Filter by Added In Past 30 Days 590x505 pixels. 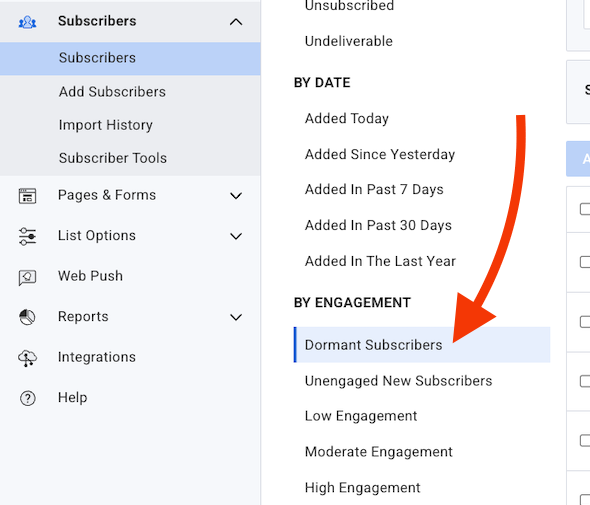tap(379, 225)
